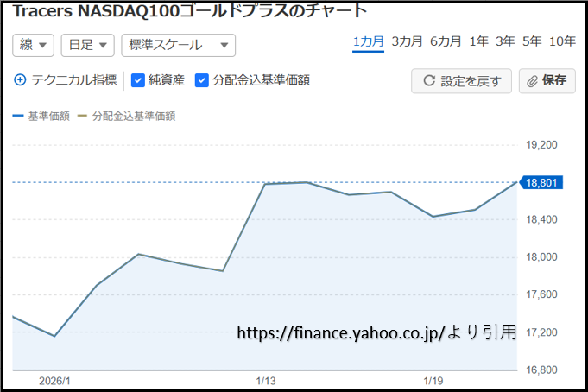Image resolution: width=588 pixels, height=392 pixels.
Task: Open the 日足 interval dropdown
Action: 87,45
